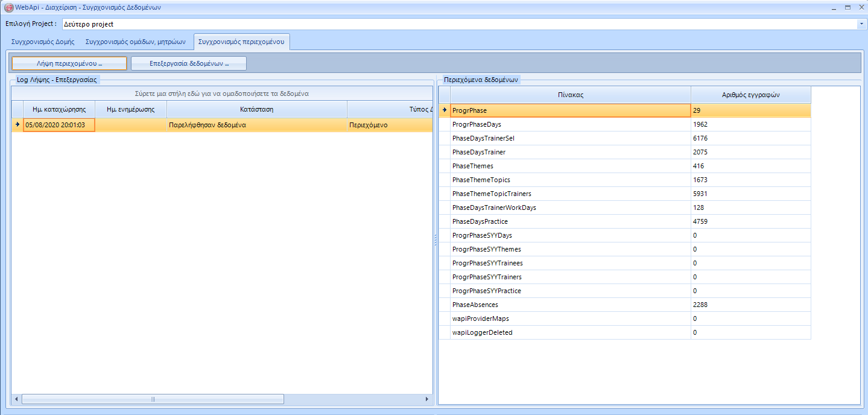Screen dimensions: 868x415
Task: Select the Συγχρονισμός περιεχομένου tab
Action: tap(242, 42)
